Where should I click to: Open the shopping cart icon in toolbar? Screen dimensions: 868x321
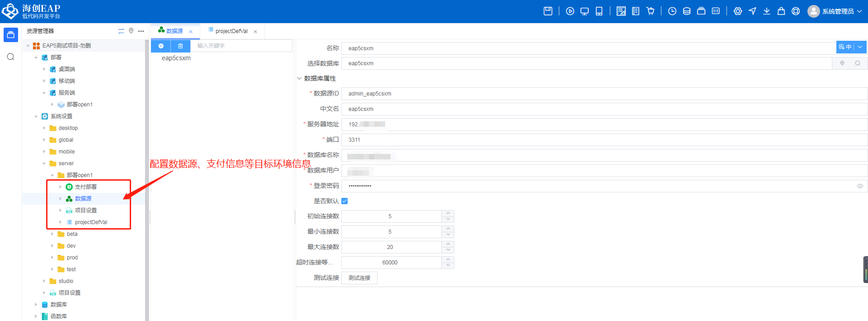651,11
